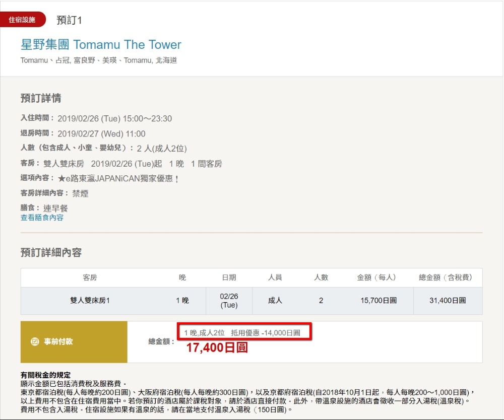
Task: Click the 人員 column header
Action: (x=275, y=277)
